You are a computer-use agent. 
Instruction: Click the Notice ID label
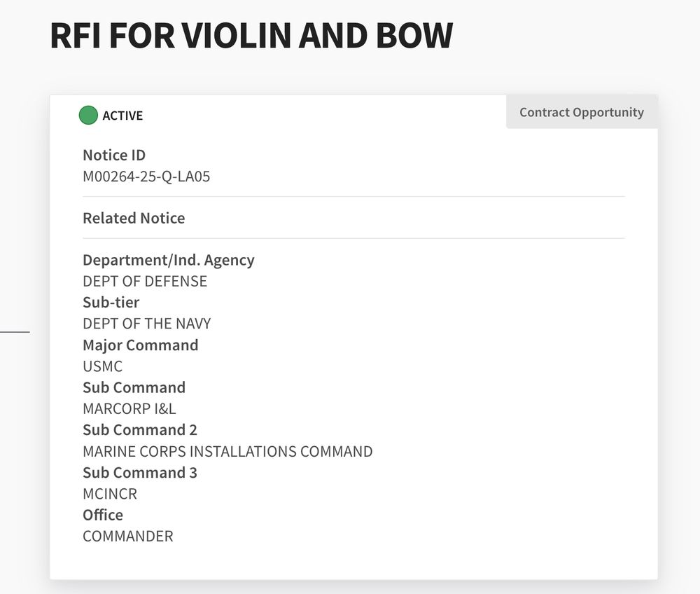(x=114, y=155)
